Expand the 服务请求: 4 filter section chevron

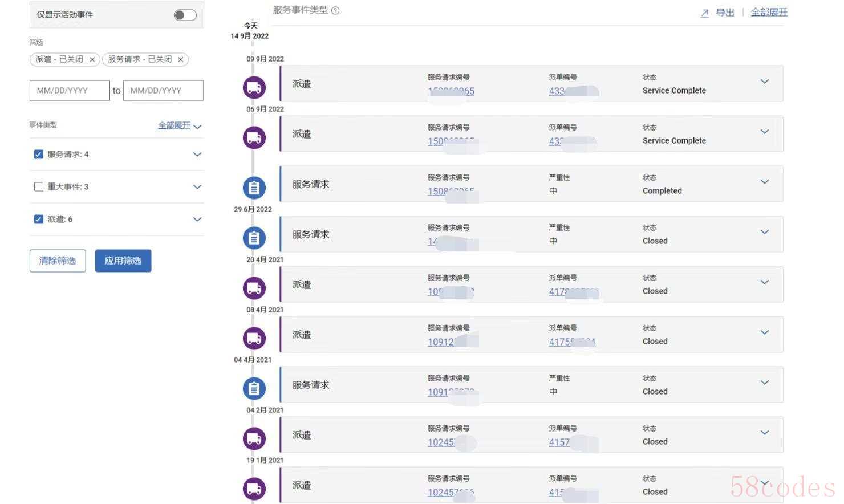(197, 154)
